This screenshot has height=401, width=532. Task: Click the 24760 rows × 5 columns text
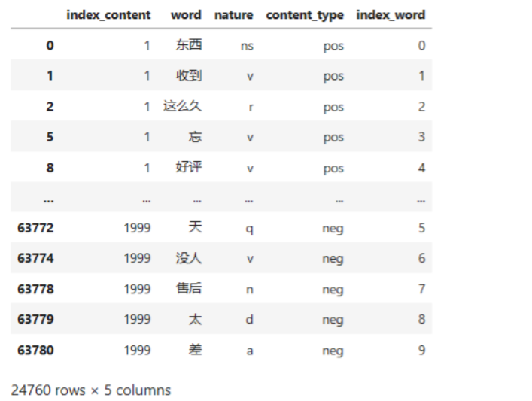(91, 390)
